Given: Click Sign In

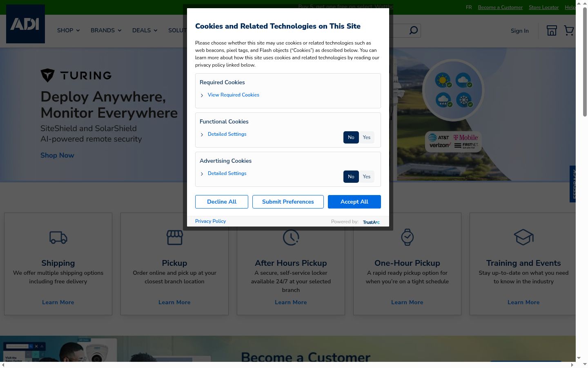Looking at the screenshot, I should point(519,31).
